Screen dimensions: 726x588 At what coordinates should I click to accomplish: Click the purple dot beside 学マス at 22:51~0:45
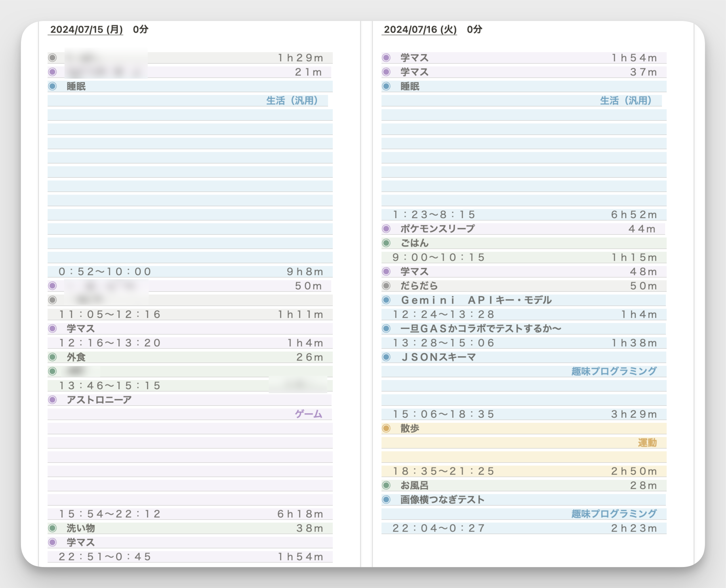point(52,542)
